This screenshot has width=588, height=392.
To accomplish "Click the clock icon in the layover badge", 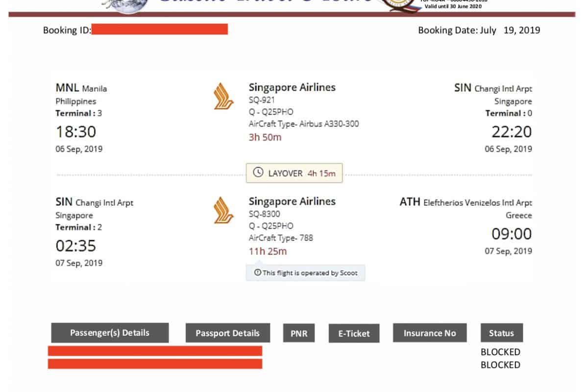I will [x=258, y=173].
